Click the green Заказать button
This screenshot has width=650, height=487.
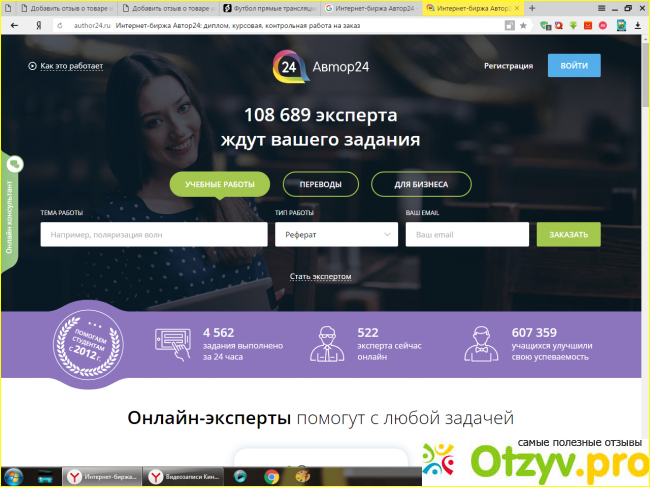pyautogui.click(x=568, y=235)
